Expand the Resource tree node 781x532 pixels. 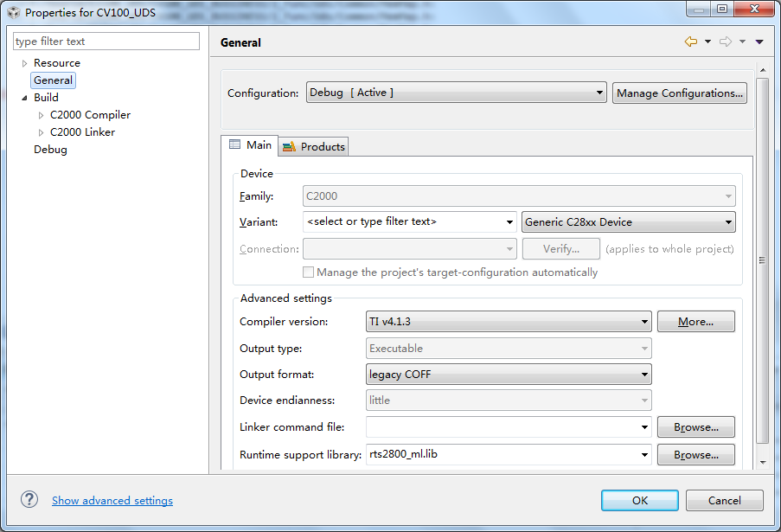pyautogui.click(x=24, y=63)
